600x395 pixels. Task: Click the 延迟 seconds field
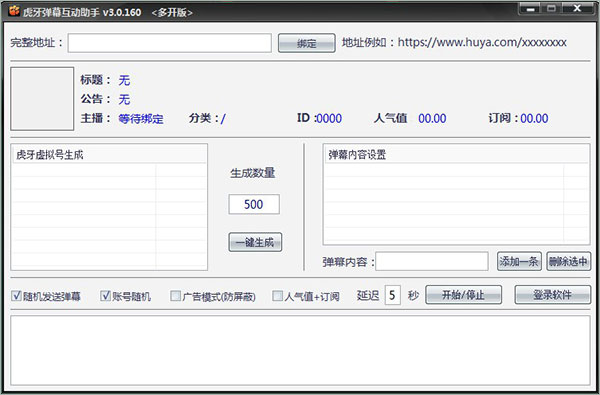point(393,295)
